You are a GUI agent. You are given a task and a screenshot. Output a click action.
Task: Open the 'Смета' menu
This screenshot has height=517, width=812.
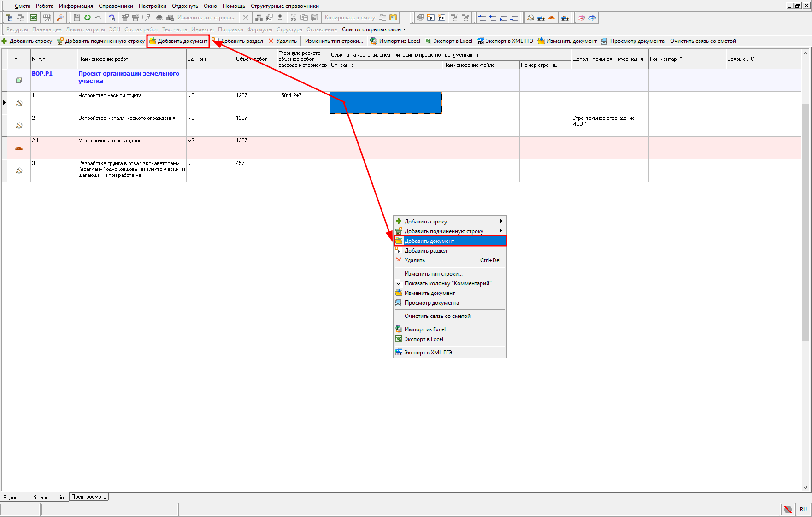22,6
